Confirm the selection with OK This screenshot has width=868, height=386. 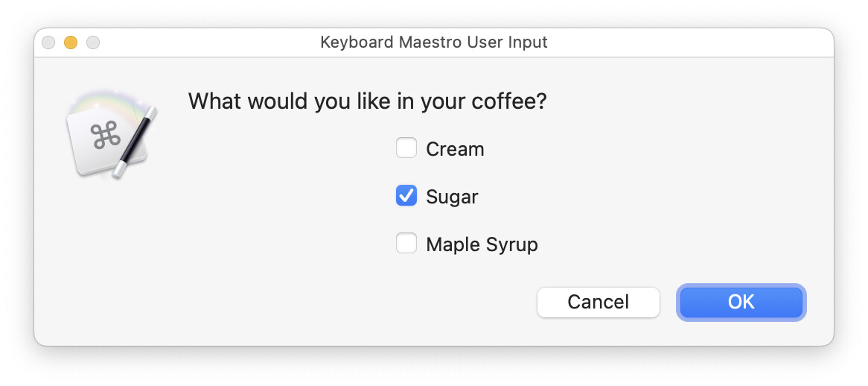[x=741, y=302]
